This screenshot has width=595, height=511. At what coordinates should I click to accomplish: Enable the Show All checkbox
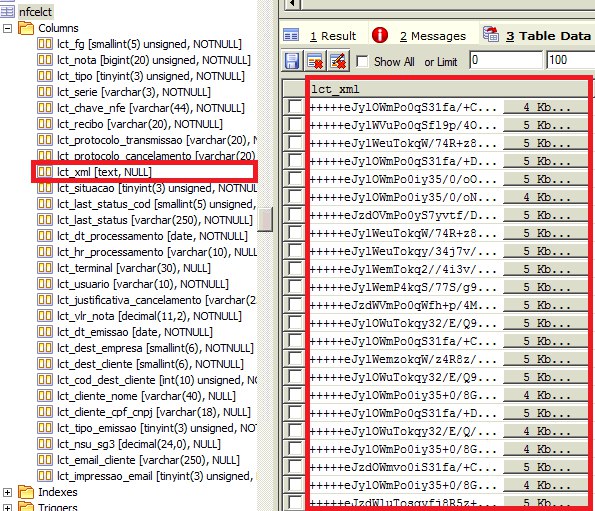click(362, 61)
